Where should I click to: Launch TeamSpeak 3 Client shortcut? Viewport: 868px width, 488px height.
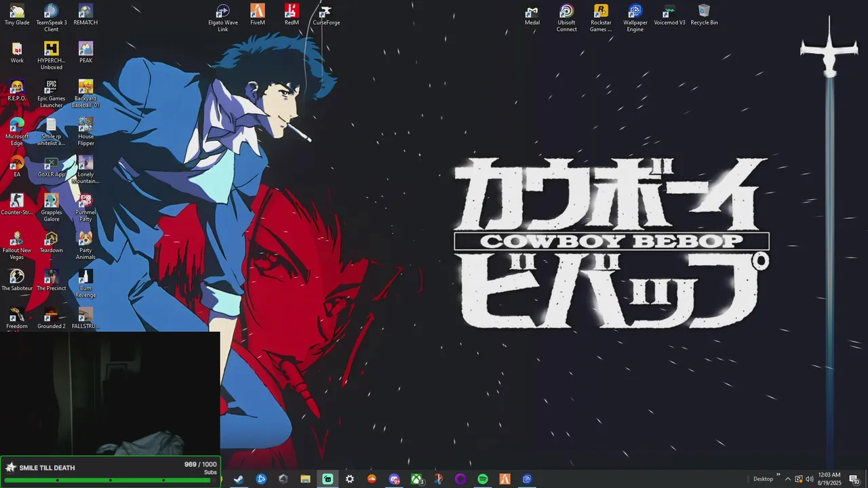52,18
